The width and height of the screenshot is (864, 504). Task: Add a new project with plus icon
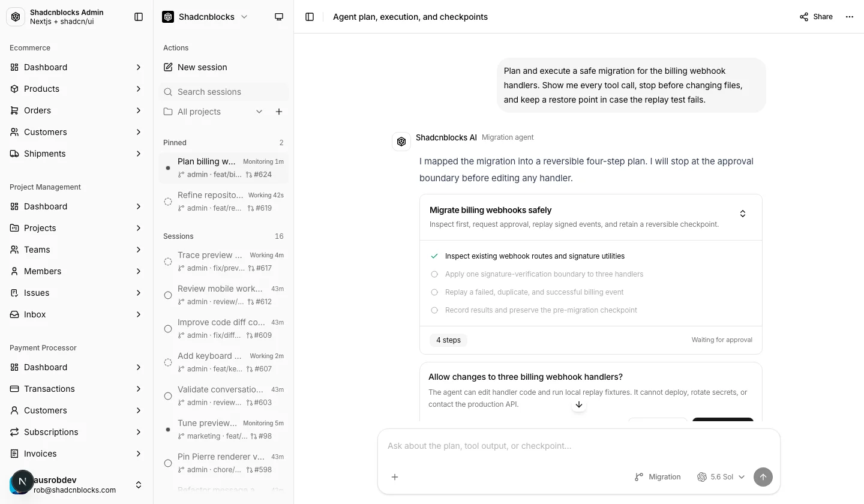tap(279, 112)
